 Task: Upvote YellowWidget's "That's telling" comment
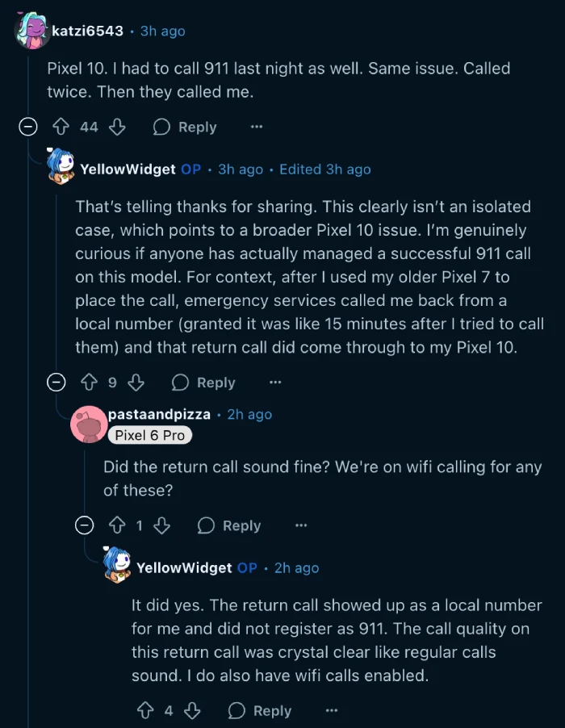(88, 383)
